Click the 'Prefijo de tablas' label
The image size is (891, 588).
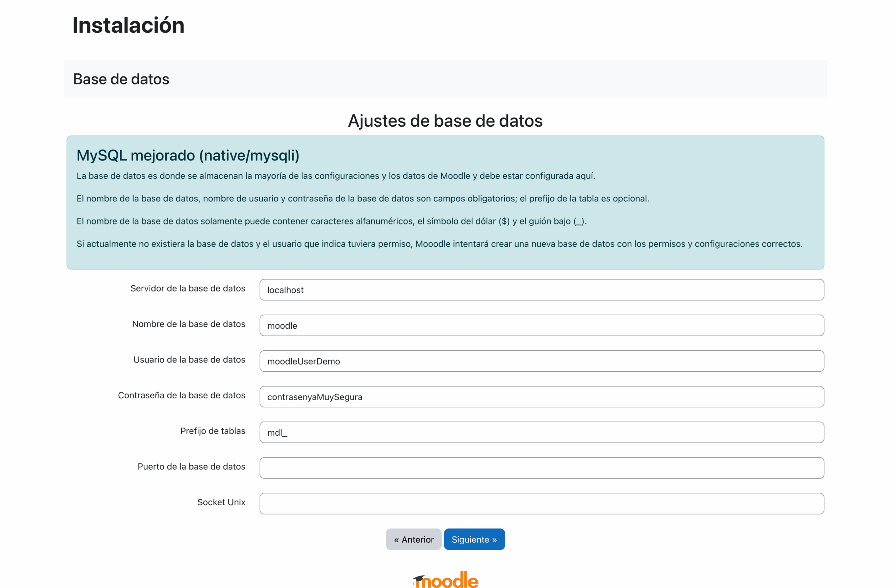pos(213,430)
